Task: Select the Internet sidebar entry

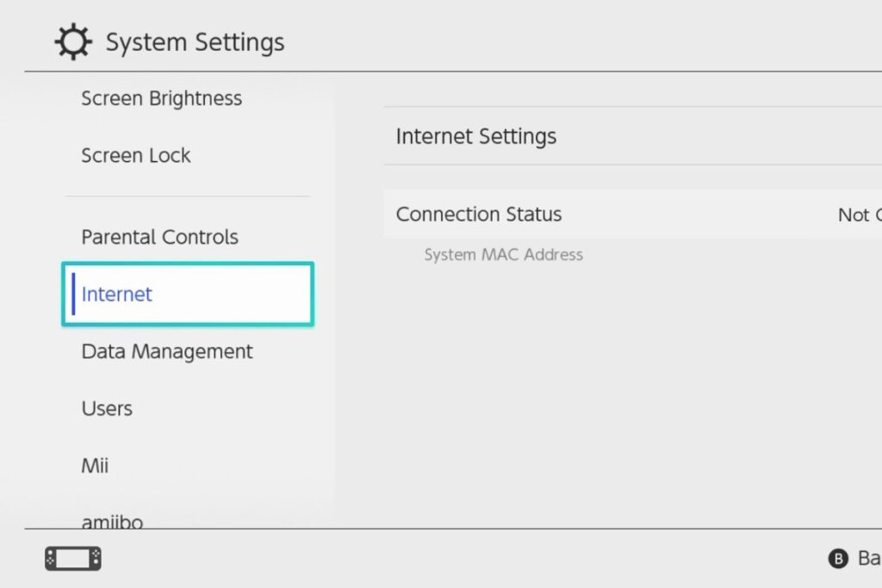Action: [116, 294]
